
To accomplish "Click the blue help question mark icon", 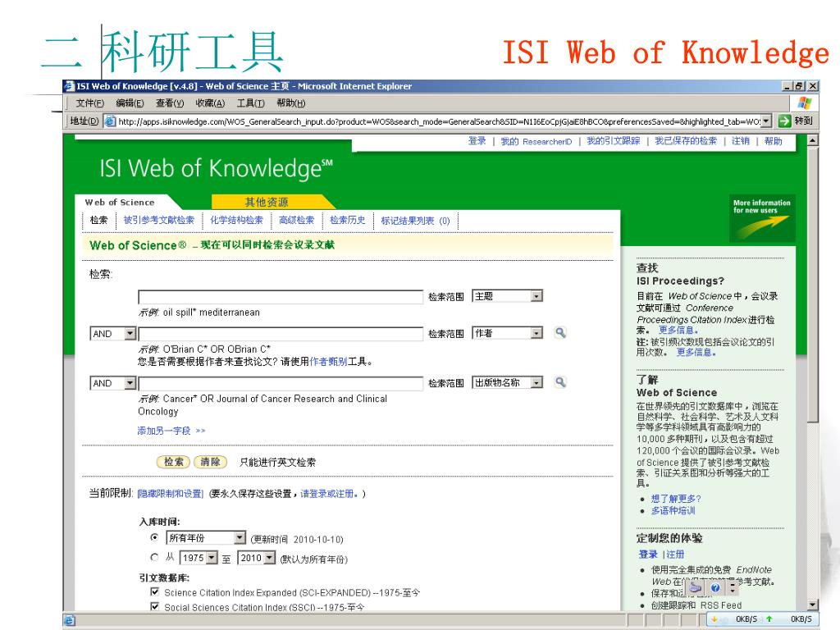I will point(714,587).
